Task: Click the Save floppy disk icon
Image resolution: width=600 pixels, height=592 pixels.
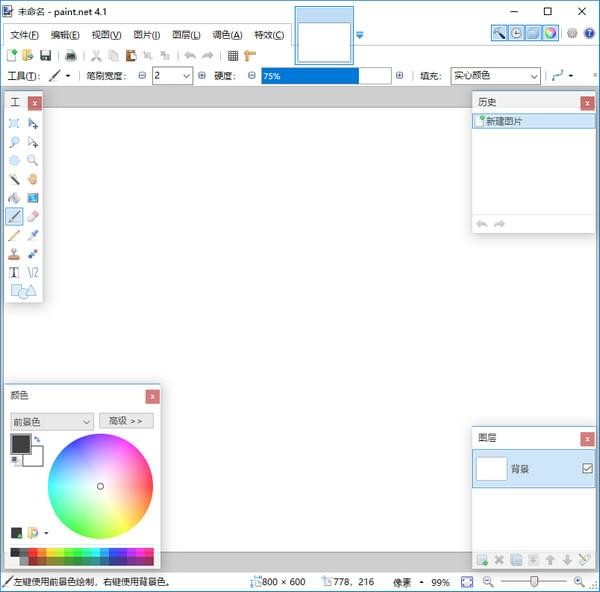Action: click(45, 56)
